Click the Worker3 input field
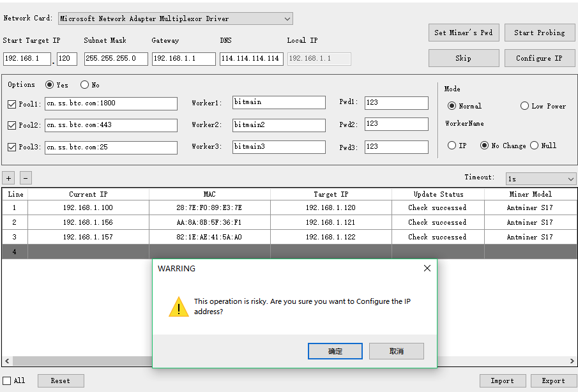 (279, 147)
